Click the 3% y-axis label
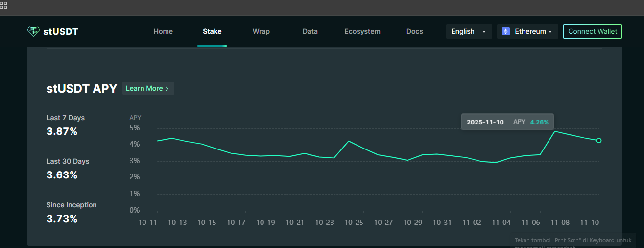This screenshot has width=644, height=248. (135, 161)
